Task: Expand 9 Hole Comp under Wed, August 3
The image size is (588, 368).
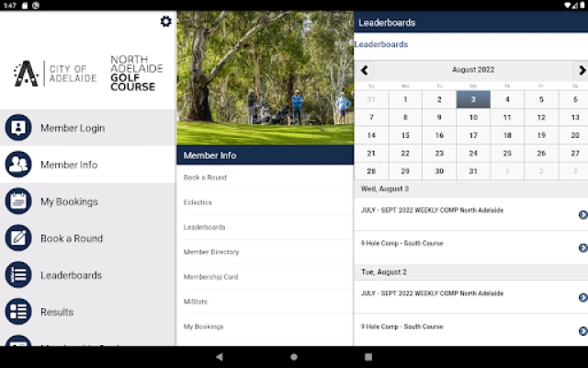Action: pyautogui.click(x=582, y=247)
